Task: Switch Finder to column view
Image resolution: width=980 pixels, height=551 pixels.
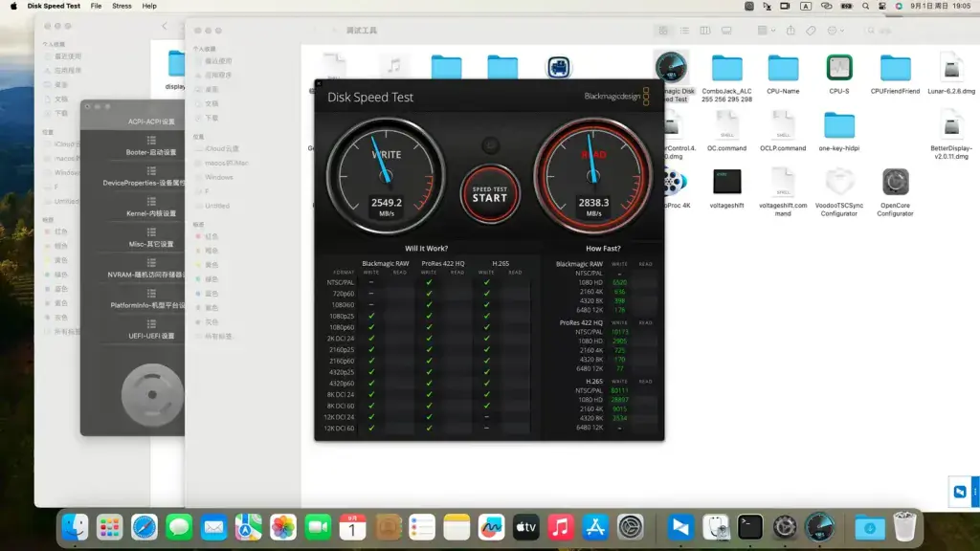Action: click(x=705, y=30)
